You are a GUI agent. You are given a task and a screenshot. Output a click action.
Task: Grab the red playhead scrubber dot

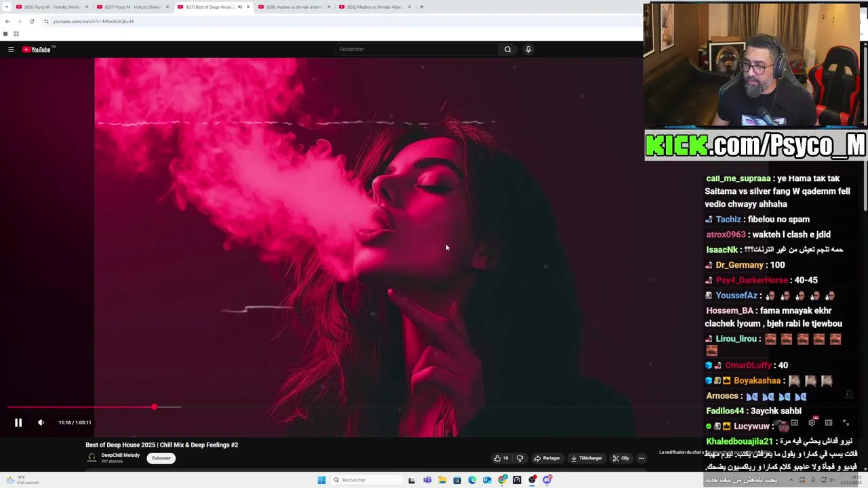point(155,407)
